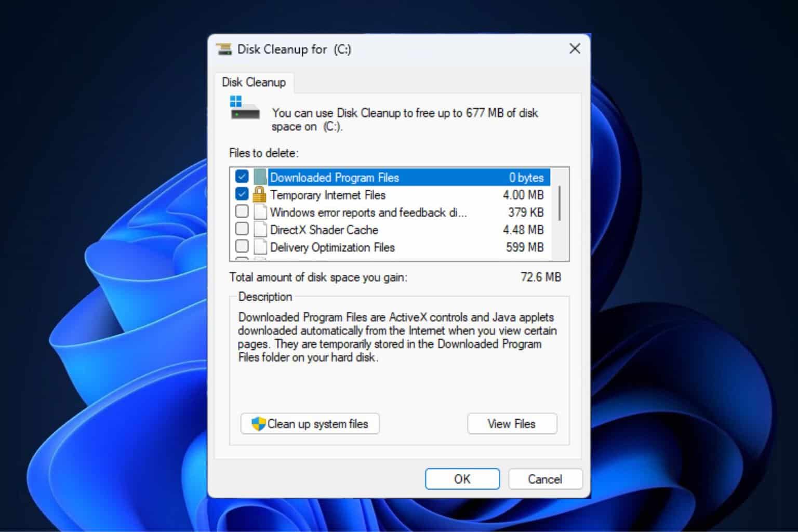This screenshot has width=798, height=532.
Task: Click the Delivery Optimization Files file icon
Action: coord(260,247)
